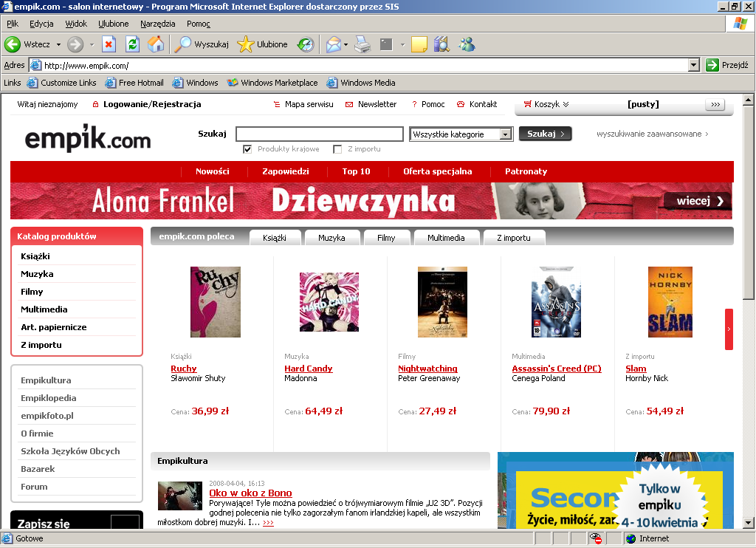Click the Ruchy book cover thumbnail
The height and width of the screenshot is (548, 756).
tap(216, 302)
